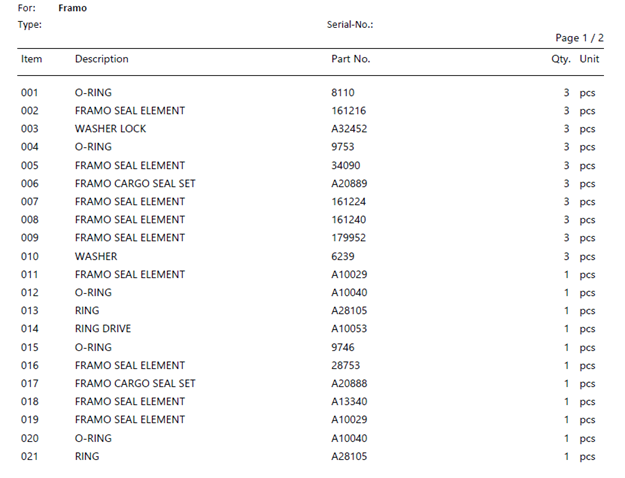Click the Item column header
The width and height of the screenshot is (625, 478).
coord(31,59)
